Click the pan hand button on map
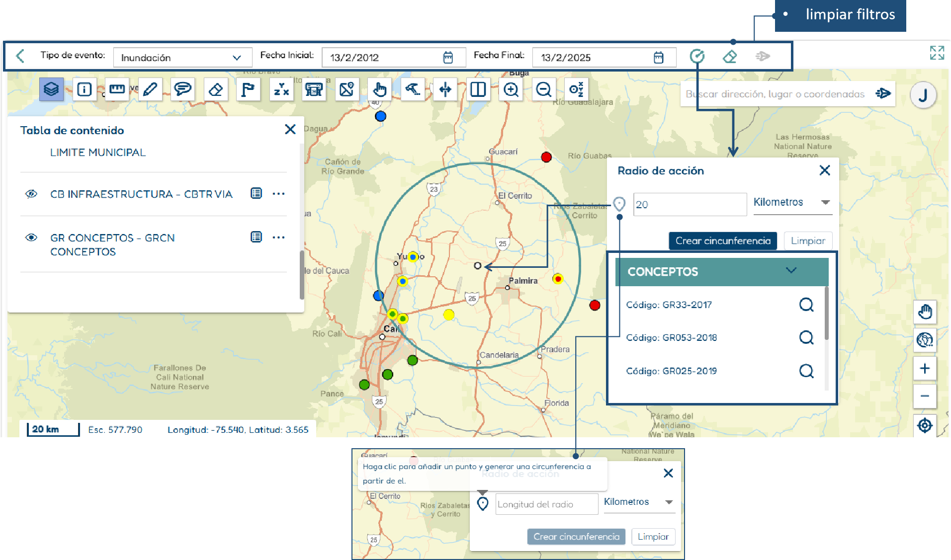Viewport: 951px width, 560px height. (925, 312)
